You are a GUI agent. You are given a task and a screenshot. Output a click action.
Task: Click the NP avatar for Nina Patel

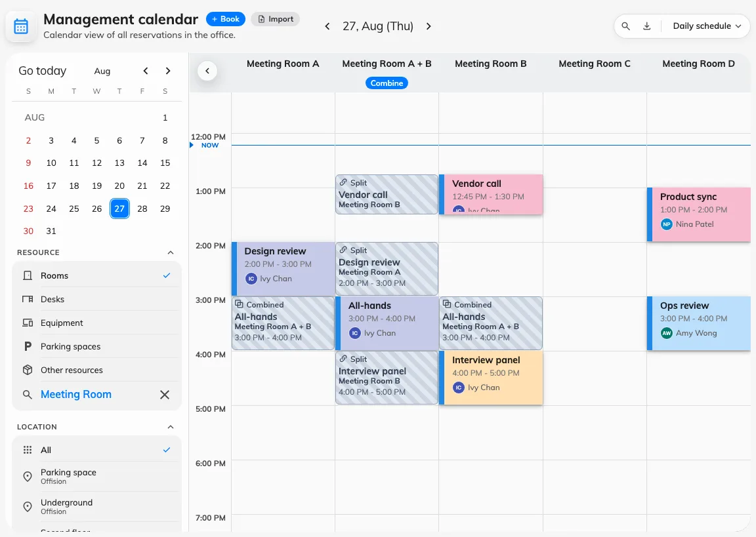pyautogui.click(x=666, y=224)
